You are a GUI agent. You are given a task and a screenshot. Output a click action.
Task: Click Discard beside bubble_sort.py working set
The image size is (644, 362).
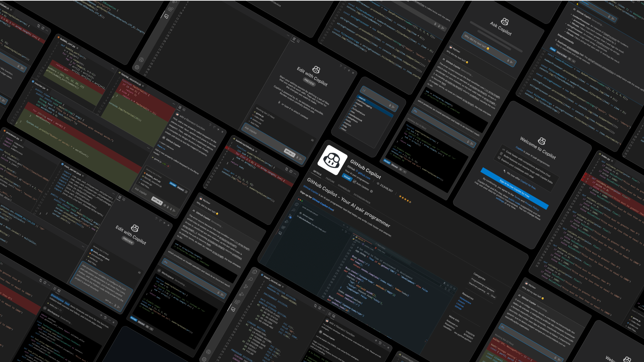pos(180,188)
